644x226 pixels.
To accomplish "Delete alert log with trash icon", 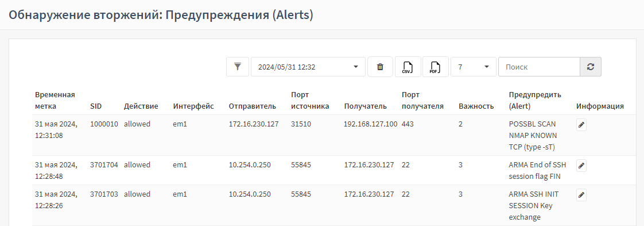I will pyautogui.click(x=381, y=67).
